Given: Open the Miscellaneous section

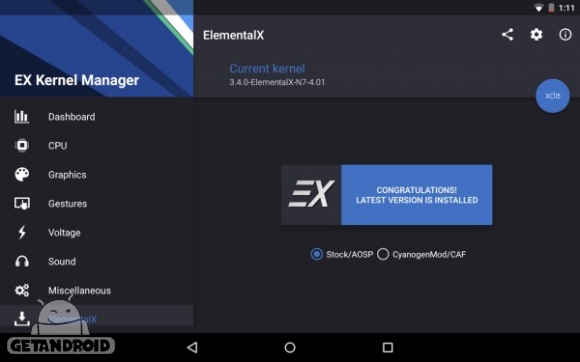Looking at the screenshot, I should pos(97,290).
